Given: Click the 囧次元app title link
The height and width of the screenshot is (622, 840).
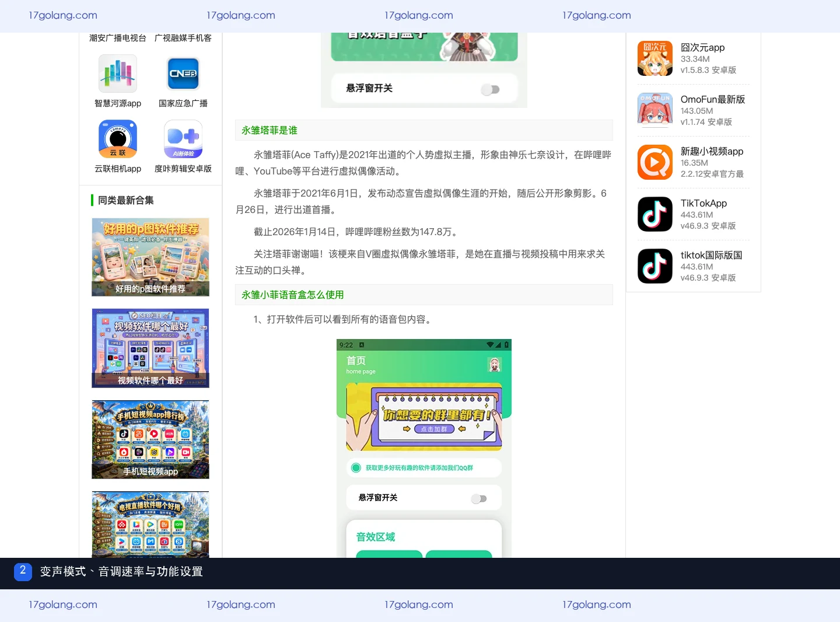Looking at the screenshot, I should [x=702, y=47].
